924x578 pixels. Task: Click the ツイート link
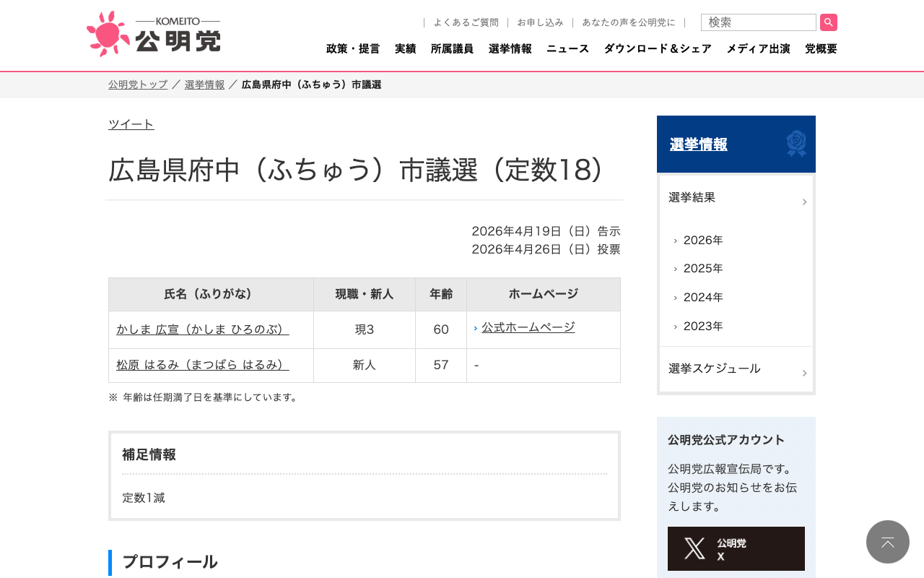pyautogui.click(x=131, y=124)
